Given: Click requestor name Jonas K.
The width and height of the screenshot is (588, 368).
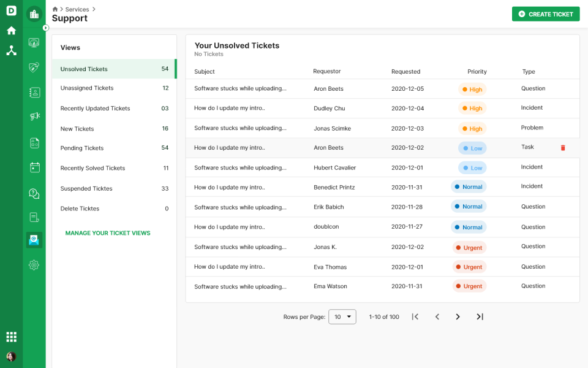Looking at the screenshot, I should pyautogui.click(x=325, y=247).
